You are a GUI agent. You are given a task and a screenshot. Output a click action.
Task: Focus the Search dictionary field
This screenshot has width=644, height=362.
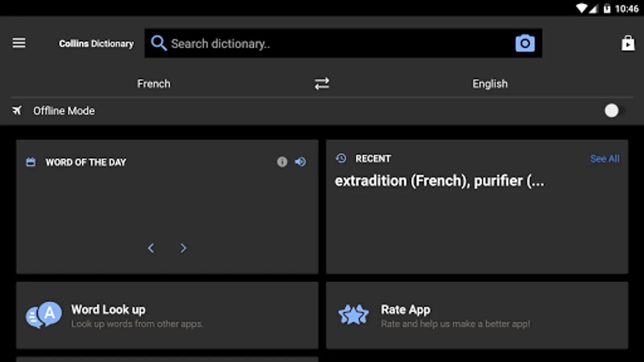tap(338, 43)
